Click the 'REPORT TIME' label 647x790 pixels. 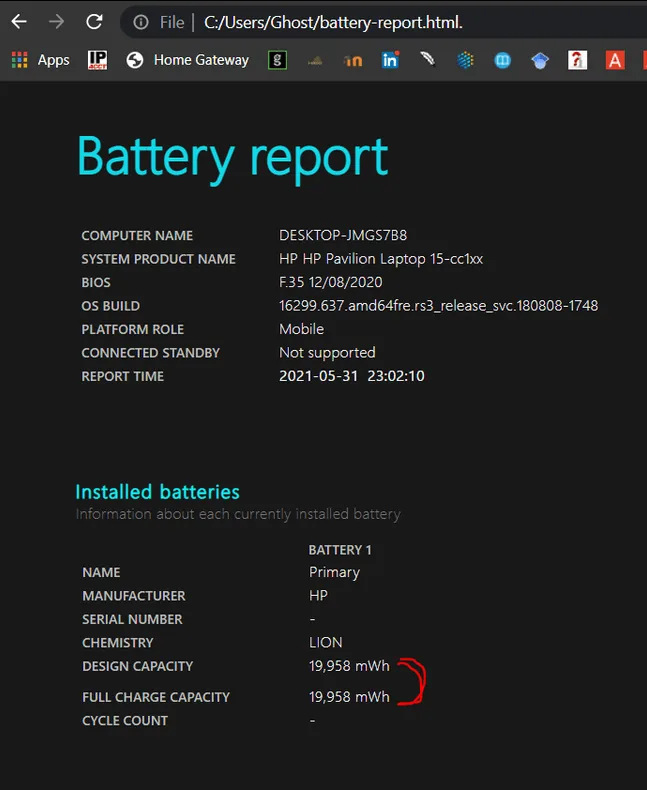tap(122, 376)
